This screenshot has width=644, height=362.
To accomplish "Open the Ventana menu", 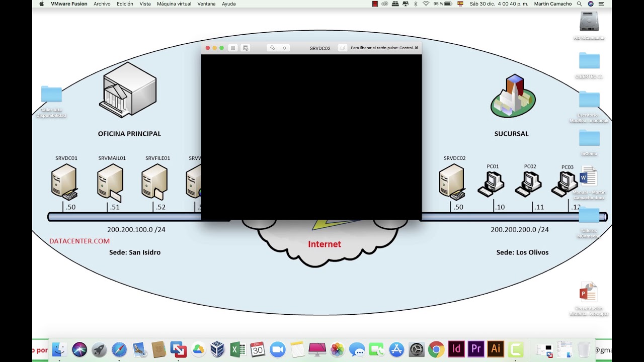I will [206, 4].
